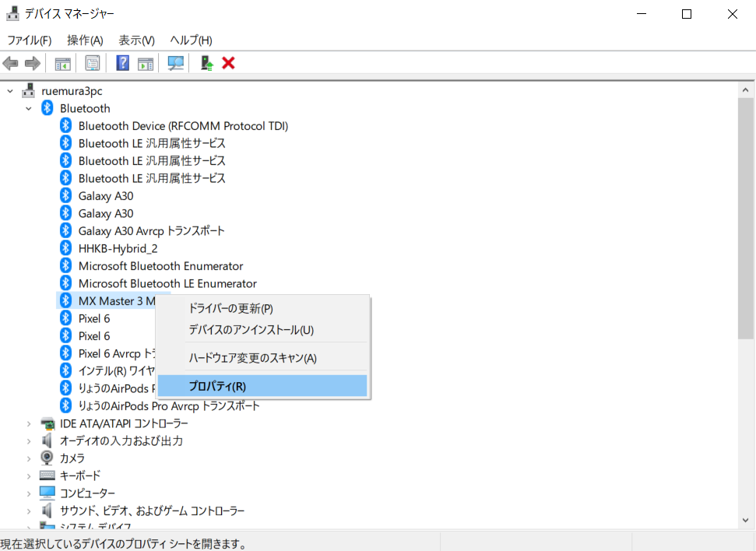
Task: Click the speaker icon for オーディオの入力および出力
Action: 47,440
